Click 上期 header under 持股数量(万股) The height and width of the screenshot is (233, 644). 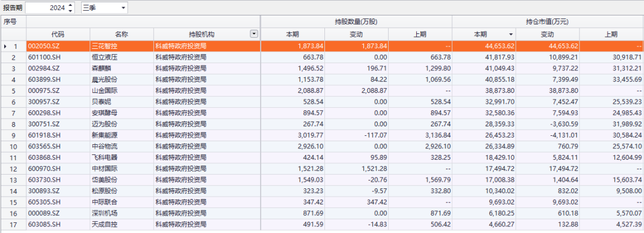[420, 35]
